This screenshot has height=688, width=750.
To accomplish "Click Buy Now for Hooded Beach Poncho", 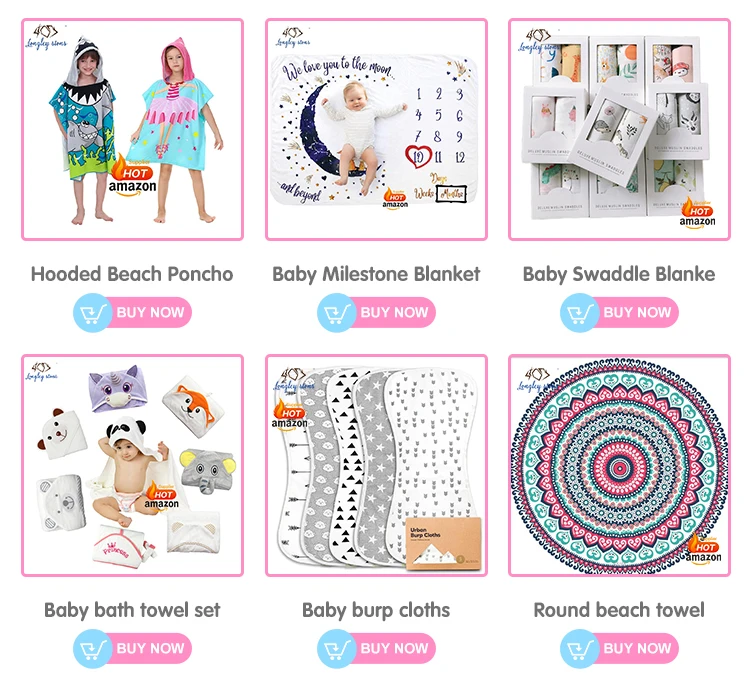I will tap(132, 312).
